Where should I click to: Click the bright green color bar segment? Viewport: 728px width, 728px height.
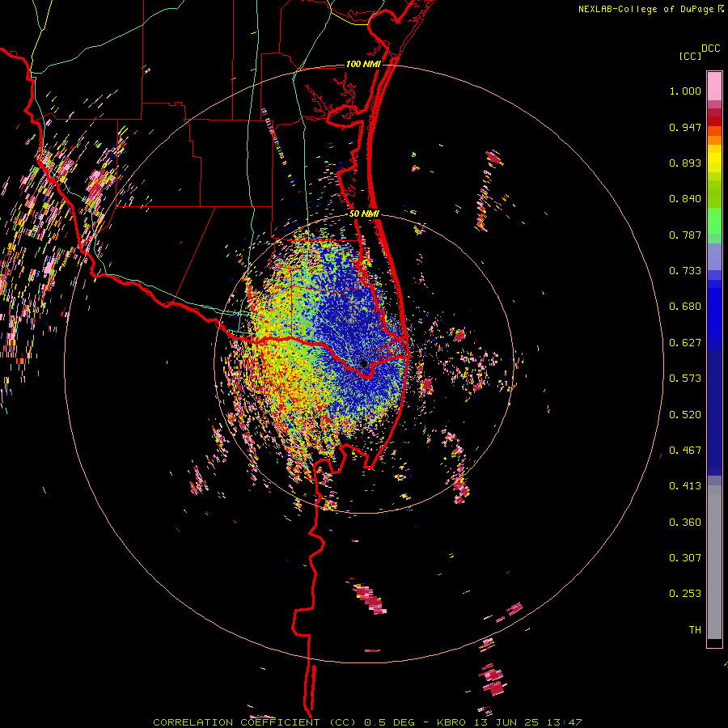coord(714,221)
